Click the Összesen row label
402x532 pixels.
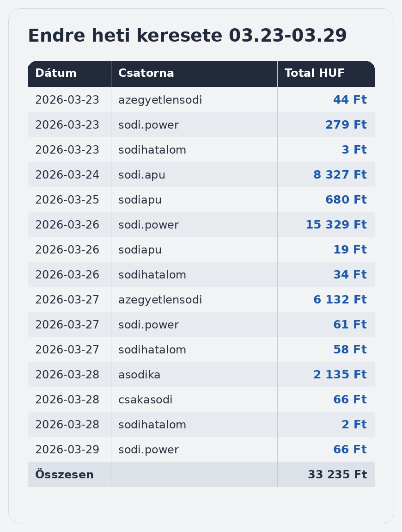pos(64,475)
